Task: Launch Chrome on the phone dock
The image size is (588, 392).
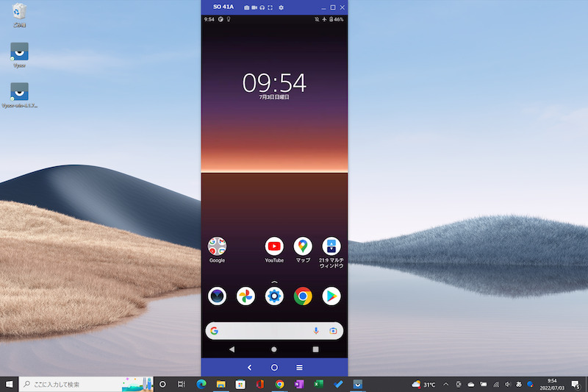Action: (303, 296)
